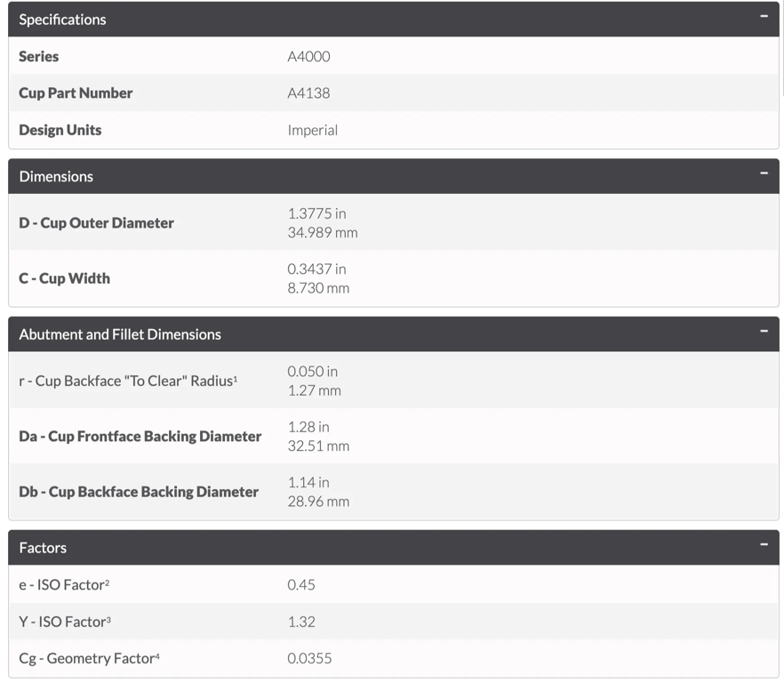Click the Imperial design units value
The image size is (784, 683).
pyautogui.click(x=313, y=130)
